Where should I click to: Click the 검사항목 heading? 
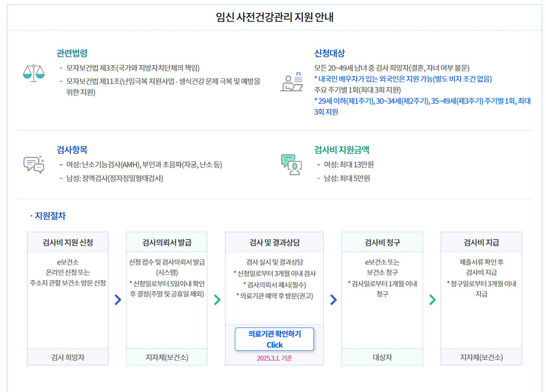72,150
